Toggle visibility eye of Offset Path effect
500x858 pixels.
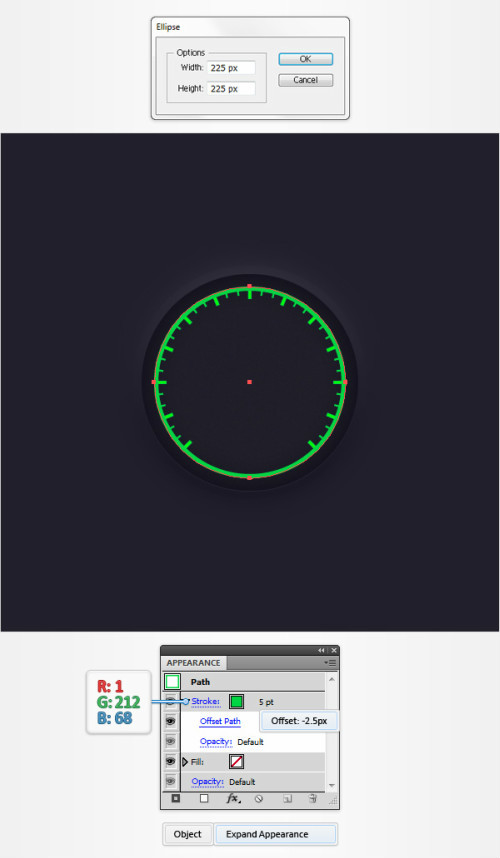[170, 721]
